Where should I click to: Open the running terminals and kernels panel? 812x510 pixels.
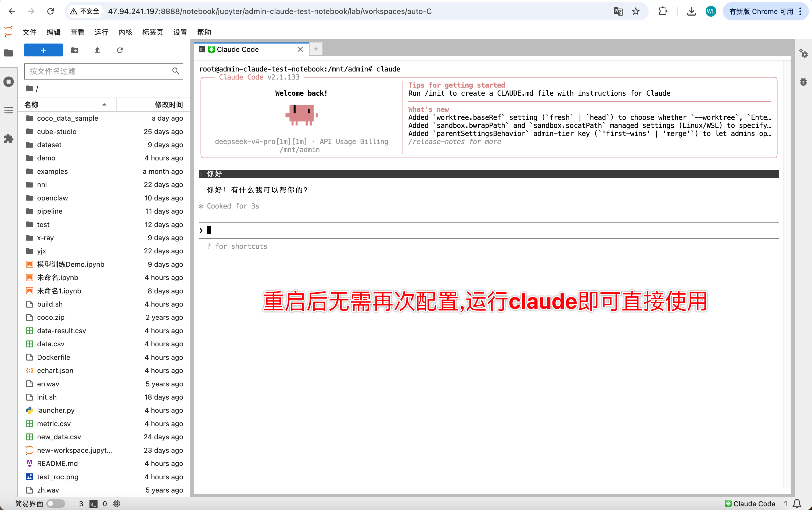(9, 82)
